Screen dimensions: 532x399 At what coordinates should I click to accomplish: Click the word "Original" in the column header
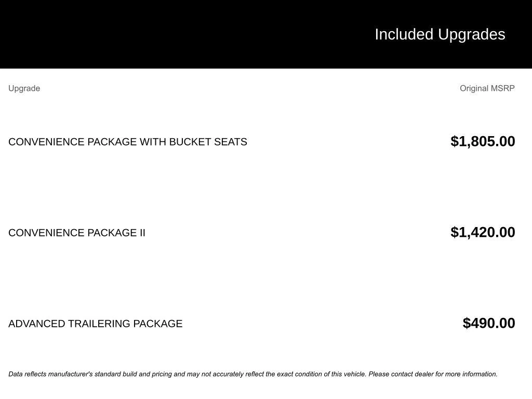474,88
